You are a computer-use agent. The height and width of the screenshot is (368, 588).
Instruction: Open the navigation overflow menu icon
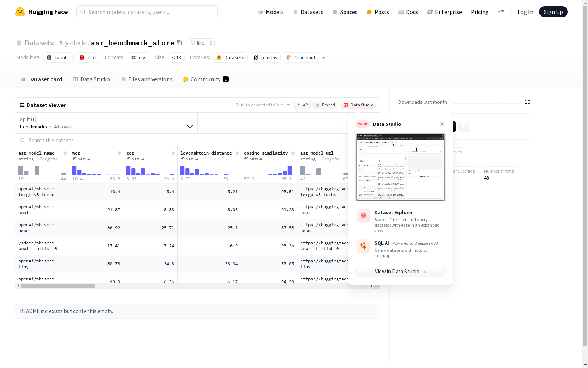[501, 12]
